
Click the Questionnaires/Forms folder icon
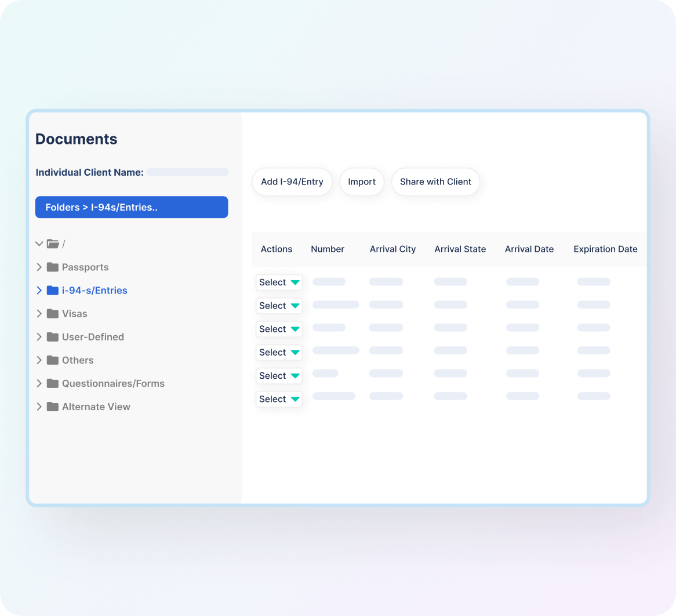tap(53, 383)
